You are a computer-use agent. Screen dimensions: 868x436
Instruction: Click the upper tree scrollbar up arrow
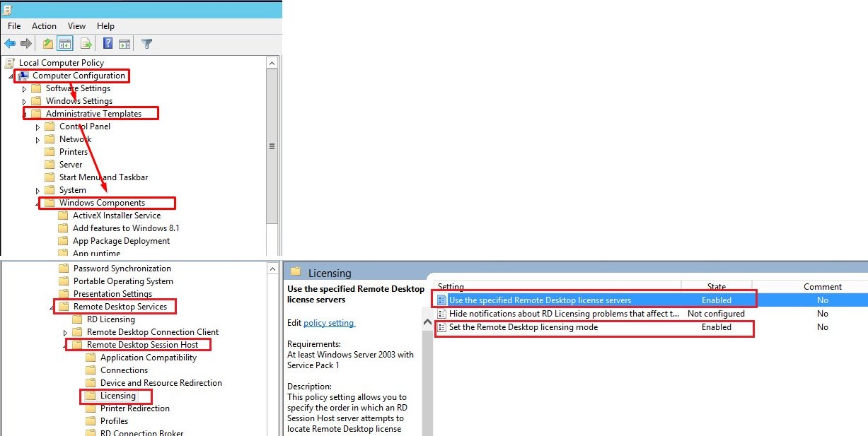pos(272,63)
